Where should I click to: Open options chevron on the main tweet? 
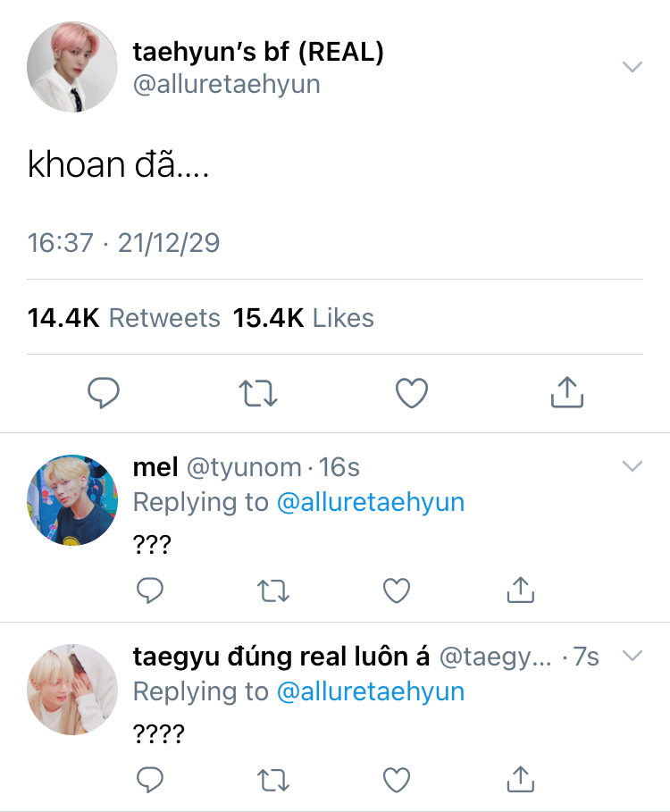(632, 67)
